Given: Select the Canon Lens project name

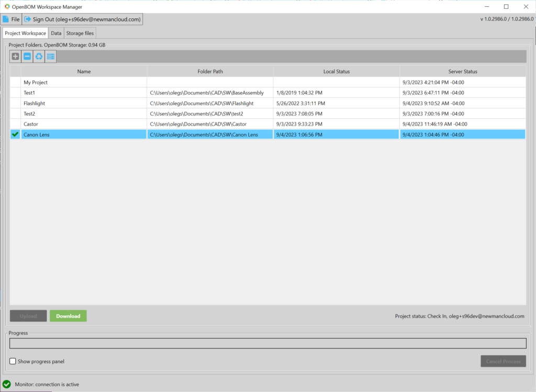Looking at the screenshot, I should 37,135.
